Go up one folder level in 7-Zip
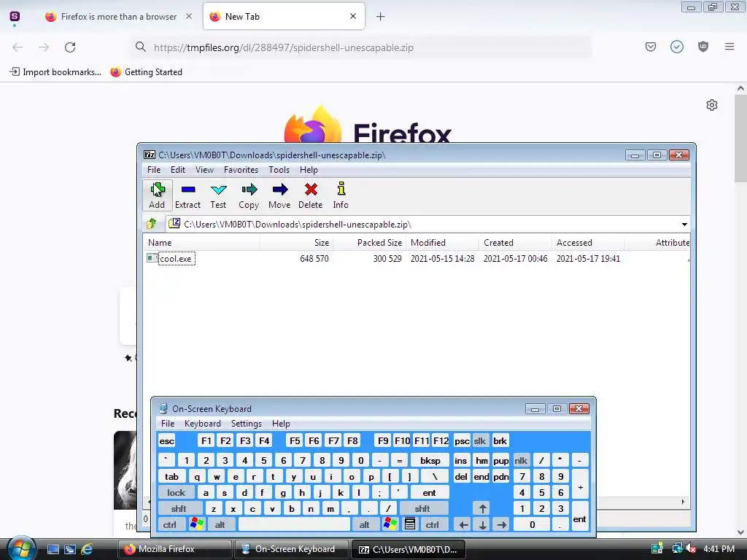The image size is (747, 560). (152, 223)
